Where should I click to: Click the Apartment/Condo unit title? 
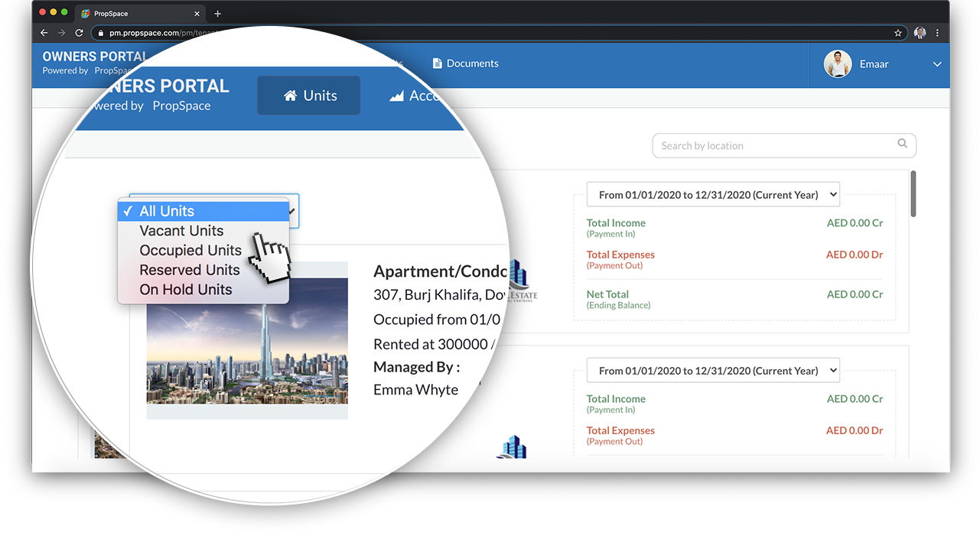(441, 271)
